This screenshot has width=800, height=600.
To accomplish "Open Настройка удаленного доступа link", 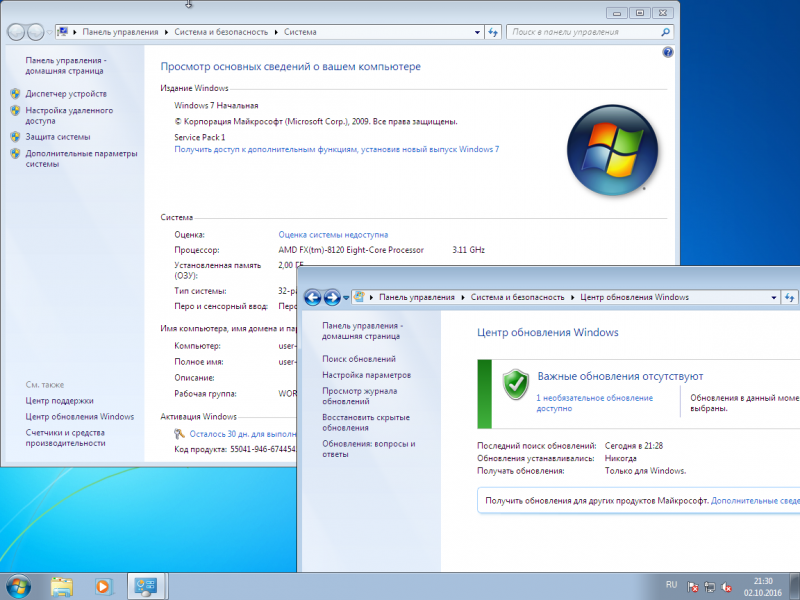I will pos(69,115).
